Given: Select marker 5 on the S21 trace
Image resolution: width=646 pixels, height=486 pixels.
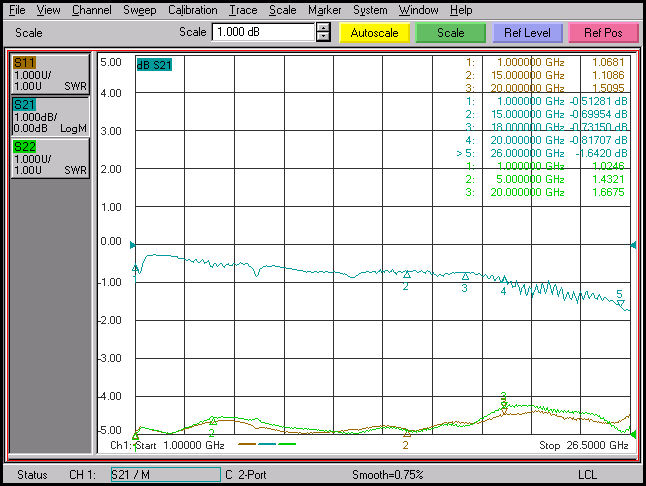Looking at the screenshot, I should [620, 302].
